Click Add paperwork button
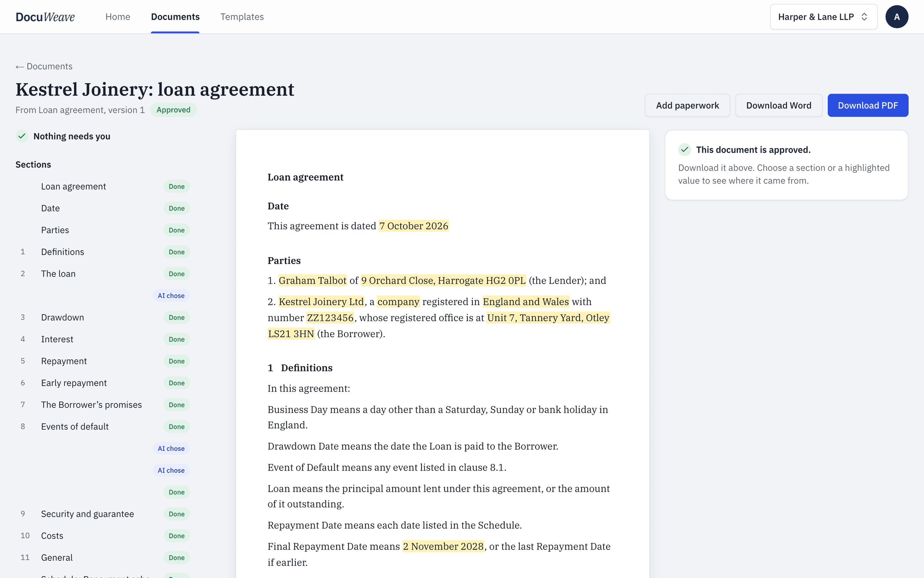Image resolution: width=924 pixels, height=578 pixels. tap(687, 106)
